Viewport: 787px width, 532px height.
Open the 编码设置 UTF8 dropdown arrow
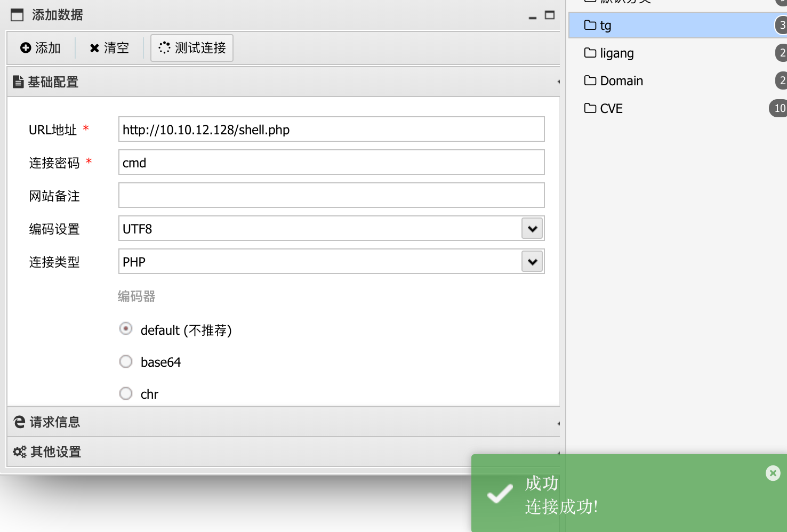(532, 229)
